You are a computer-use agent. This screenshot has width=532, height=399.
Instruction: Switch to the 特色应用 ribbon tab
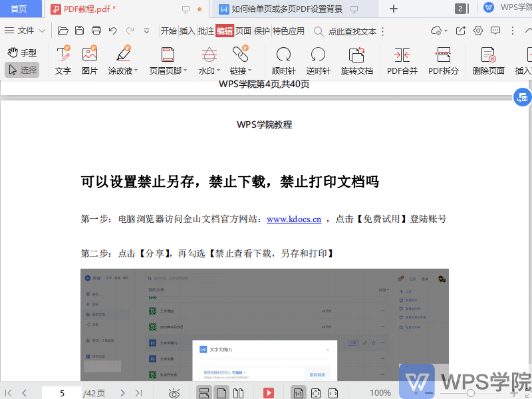[289, 31]
